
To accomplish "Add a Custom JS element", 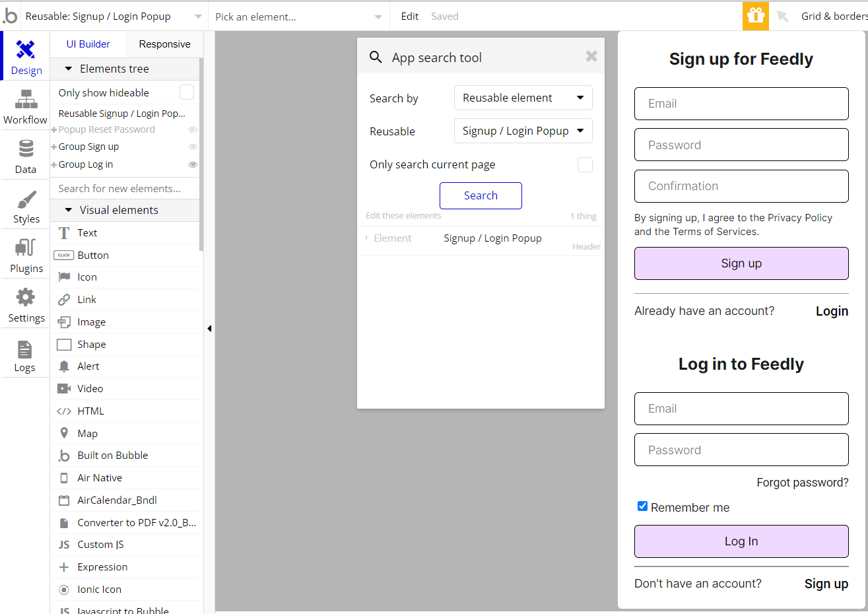I will pyautogui.click(x=125, y=545).
